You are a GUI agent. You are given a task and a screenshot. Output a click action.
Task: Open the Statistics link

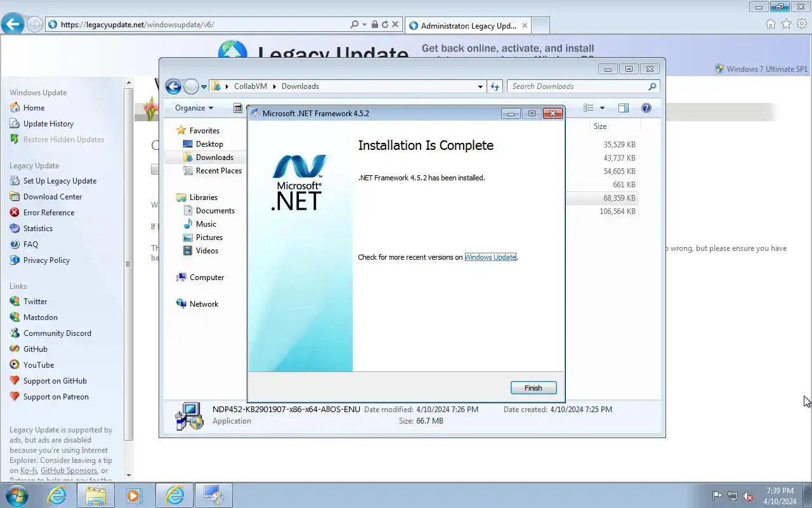click(38, 229)
